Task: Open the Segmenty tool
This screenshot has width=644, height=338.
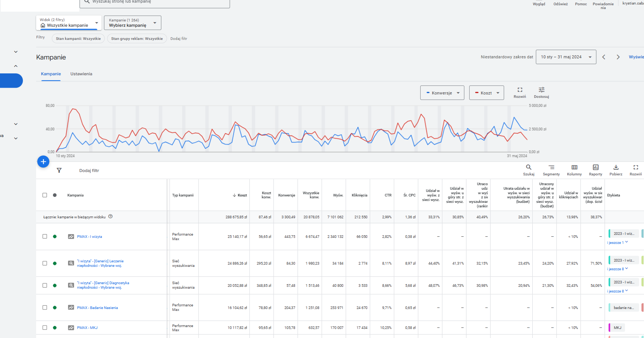Action: click(551, 170)
